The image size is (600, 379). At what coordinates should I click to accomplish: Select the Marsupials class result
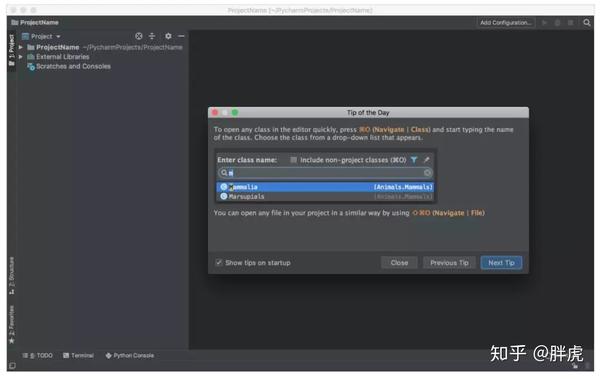click(325, 196)
